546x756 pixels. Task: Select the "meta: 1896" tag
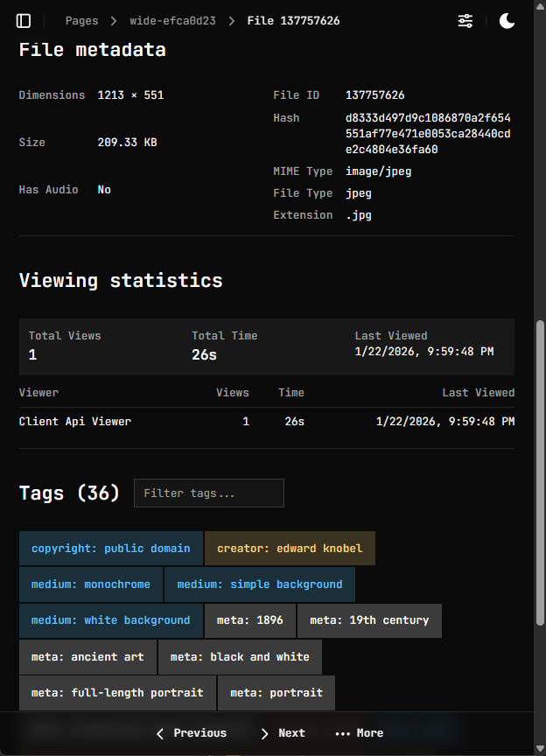click(249, 620)
